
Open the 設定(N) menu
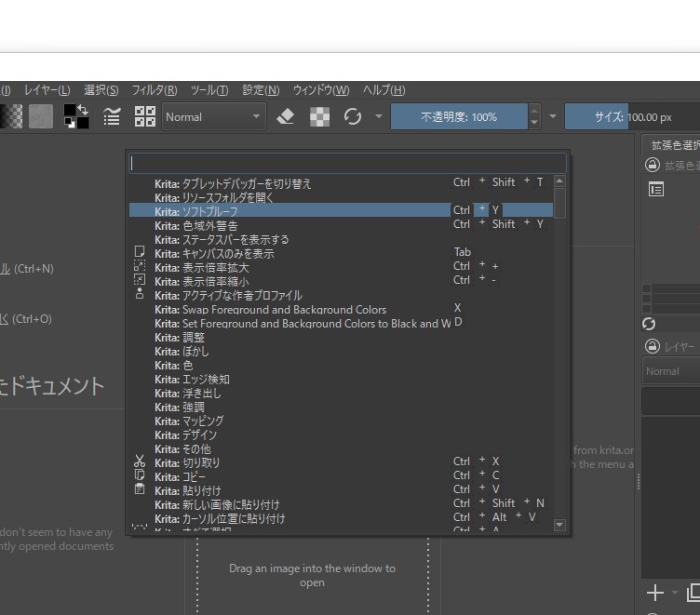click(261, 90)
